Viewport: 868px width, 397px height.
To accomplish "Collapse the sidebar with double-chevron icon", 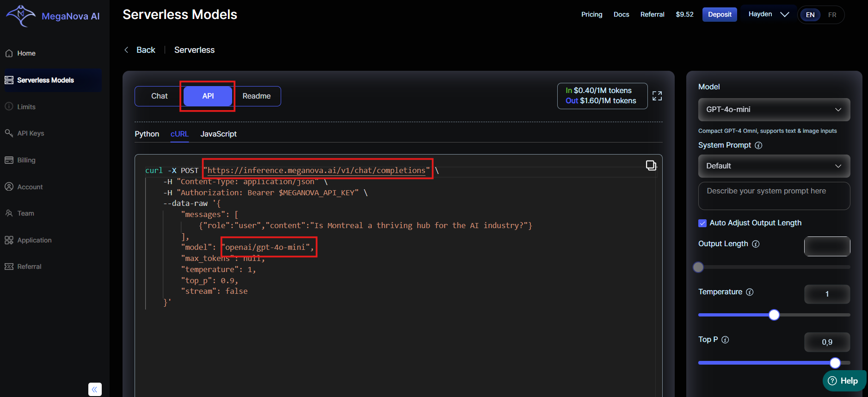I will click(x=95, y=389).
